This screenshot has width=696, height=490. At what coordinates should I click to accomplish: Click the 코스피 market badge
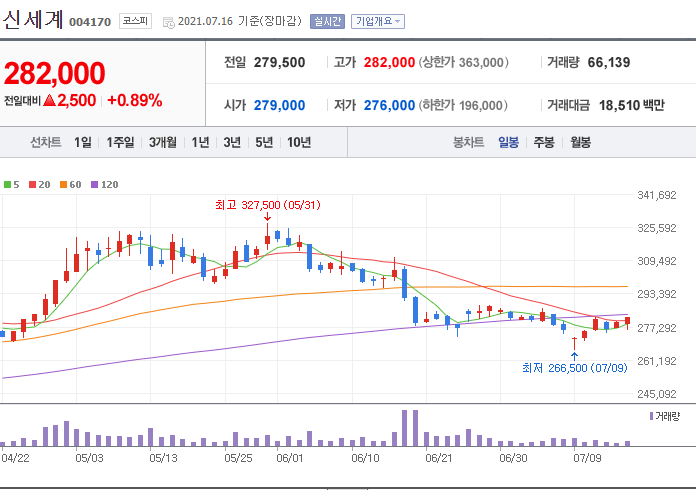[135, 21]
